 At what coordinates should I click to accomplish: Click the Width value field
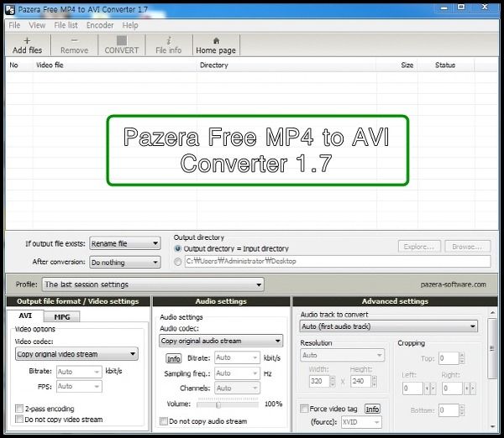[x=319, y=381]
